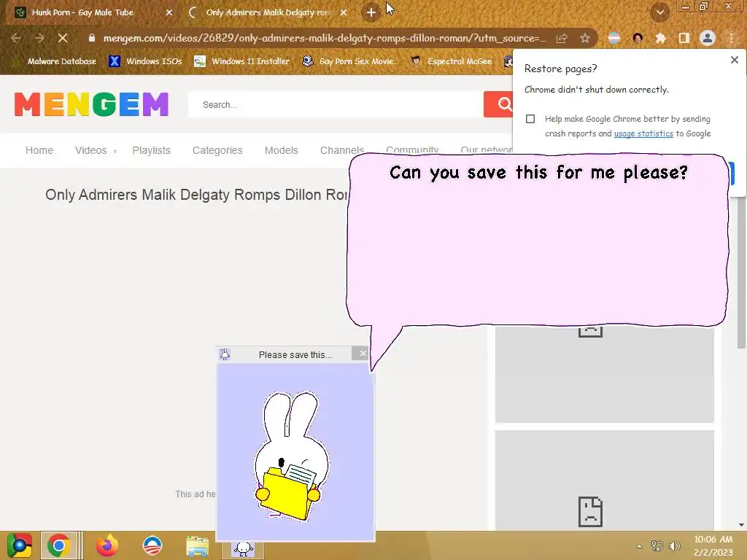Screen dimensions: 747x560
Task: Click the bunny icon in the popup title bar
Action: [x=225, y=354]
